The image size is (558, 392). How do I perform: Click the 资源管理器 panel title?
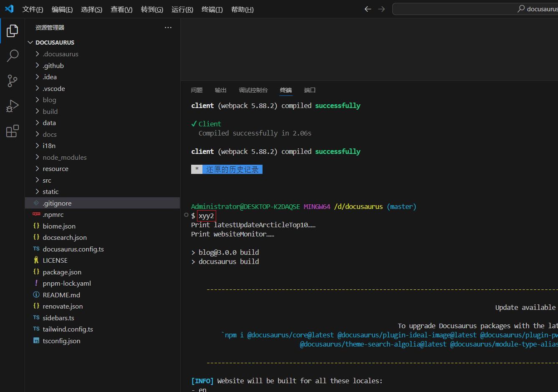pyautogui.click(x=50, y=28)
